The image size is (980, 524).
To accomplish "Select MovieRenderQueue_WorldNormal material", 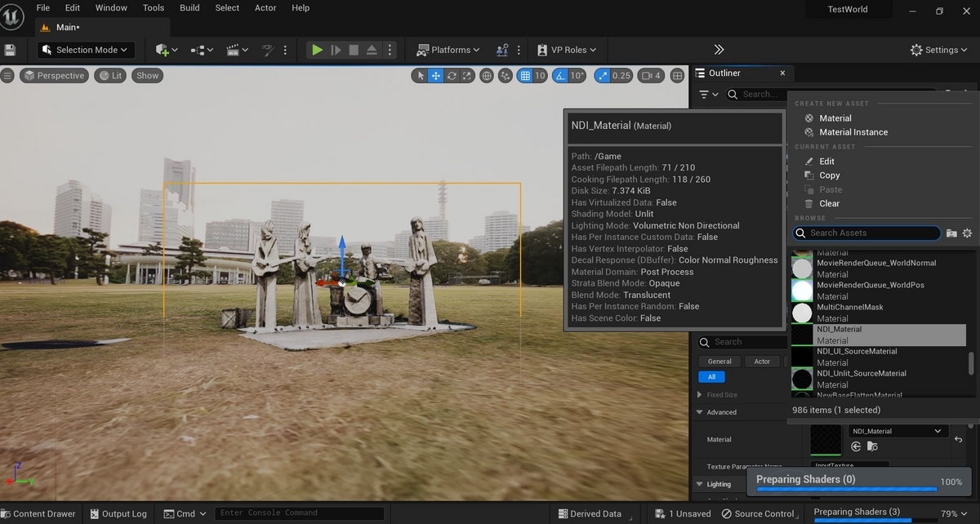I will (878, 269).
